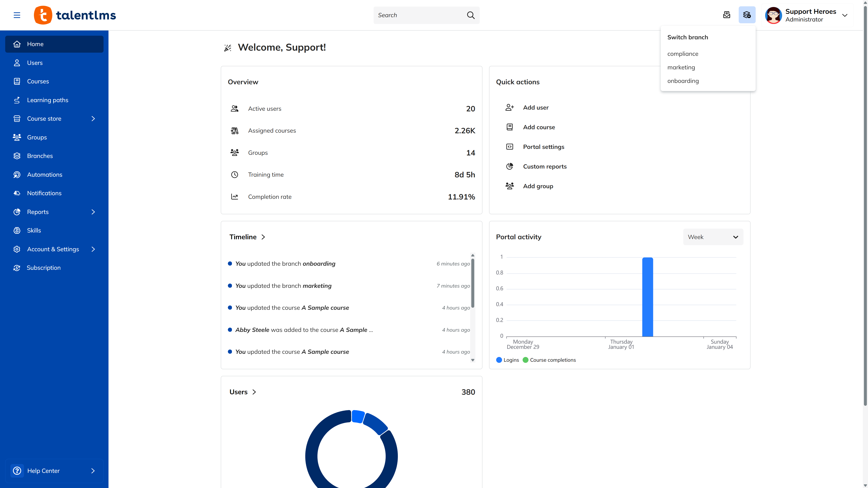Select the marketing branch
868x488 pixels.
[681, 67]
